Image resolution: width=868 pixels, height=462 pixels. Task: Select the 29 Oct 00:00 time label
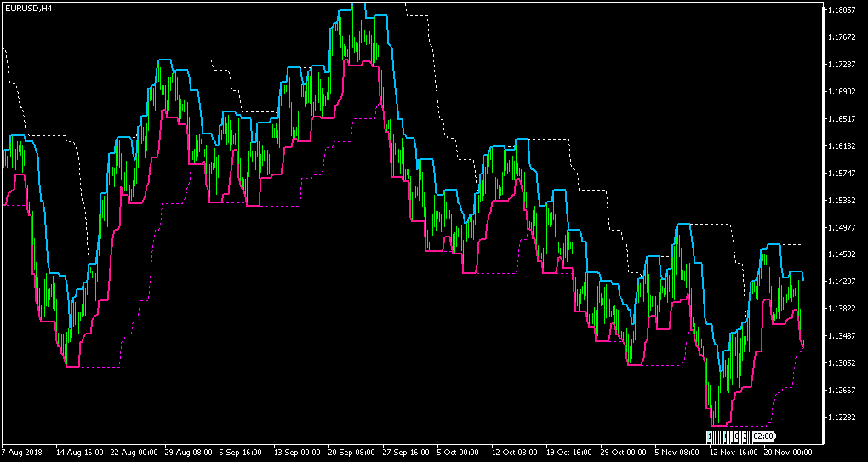pos(624,452)
